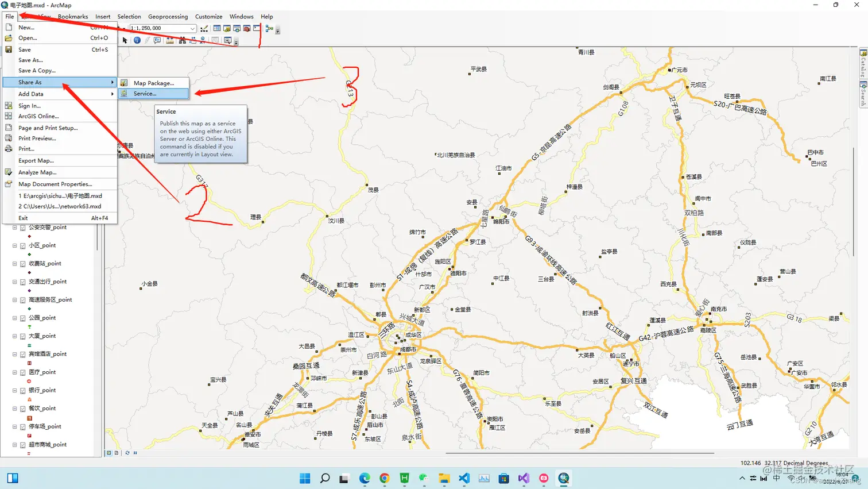Switch to Layout View at map bottom
868x489 pixels.
pyautogui.click(x=117, y=453)
